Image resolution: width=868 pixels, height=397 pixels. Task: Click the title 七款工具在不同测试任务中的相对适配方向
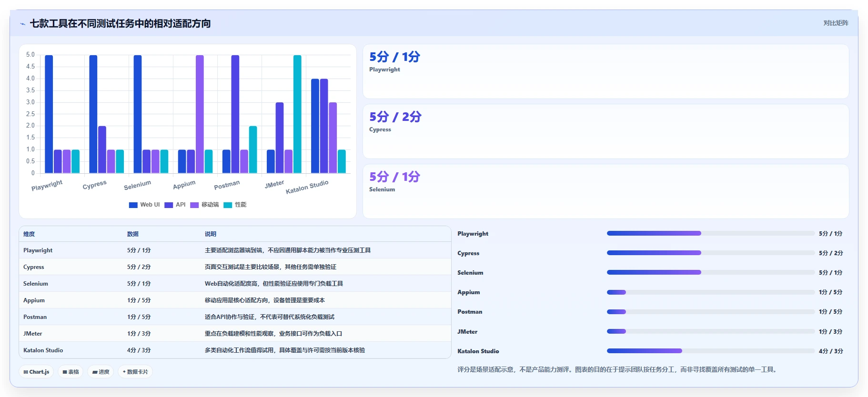pos(120,24)
